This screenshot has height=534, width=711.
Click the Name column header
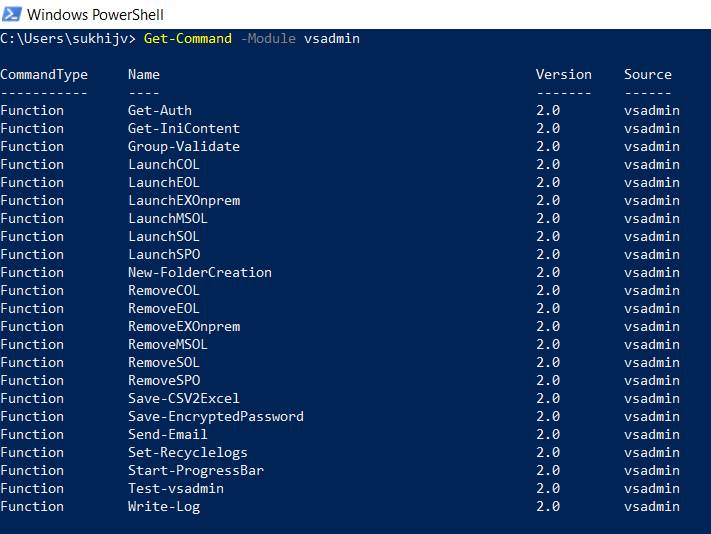click(144, 74)
